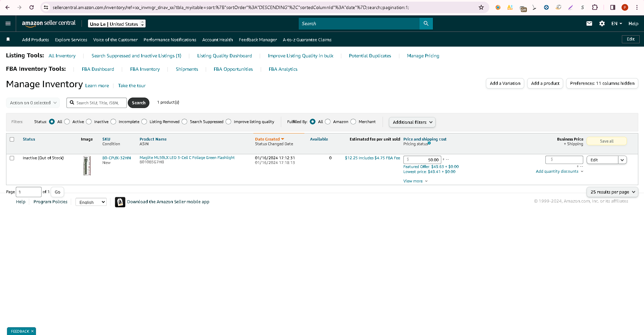Select the Improve listing quality filter
644x335 pixels.
pos(229,122)
